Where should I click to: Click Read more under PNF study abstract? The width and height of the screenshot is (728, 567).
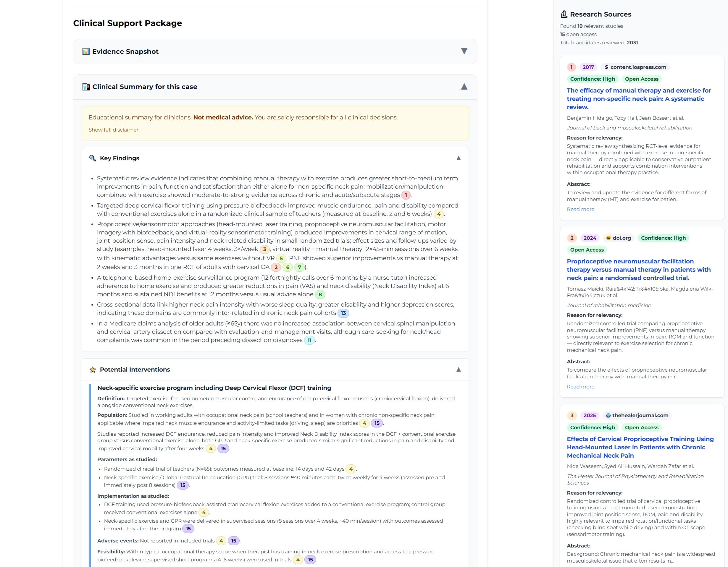pos(580,387)
